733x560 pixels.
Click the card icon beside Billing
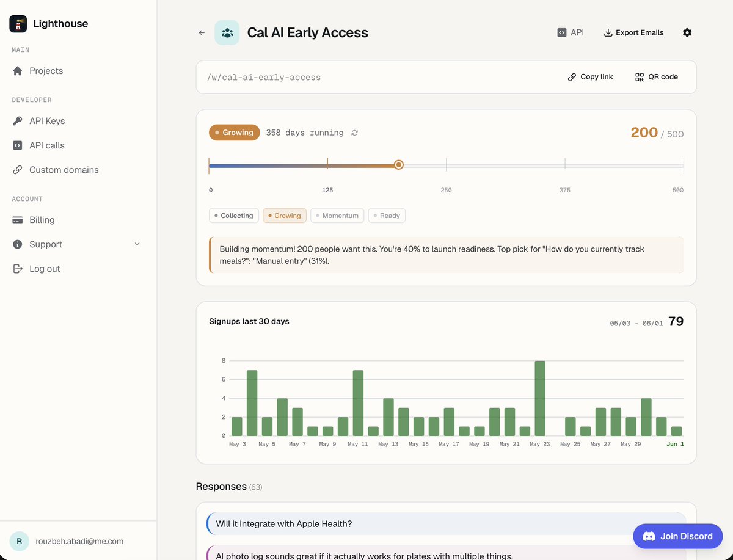tap(18, 220)
